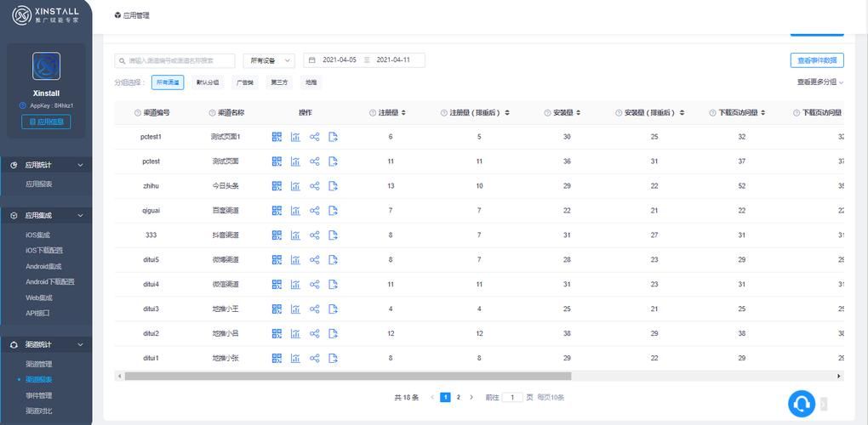The image size is (868, 425).
Task: Expand 查看更多分组 to show more groups
Action: click(x=820, y=82)
